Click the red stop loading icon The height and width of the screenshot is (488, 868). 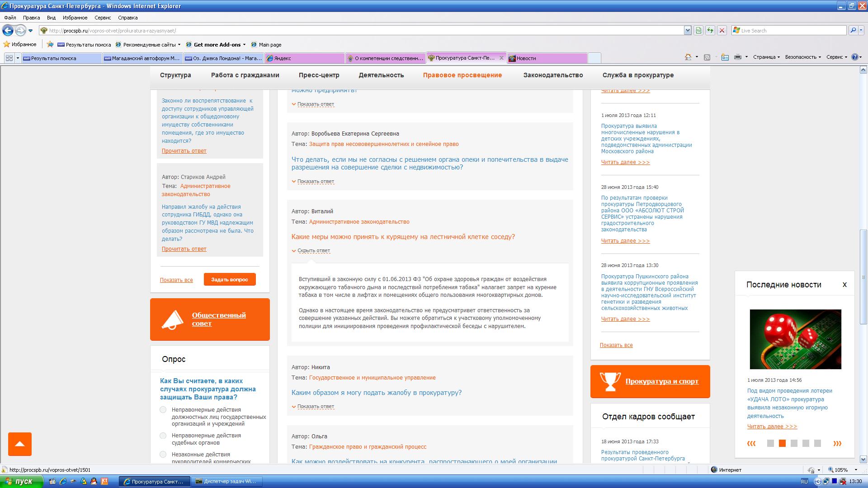722,30
